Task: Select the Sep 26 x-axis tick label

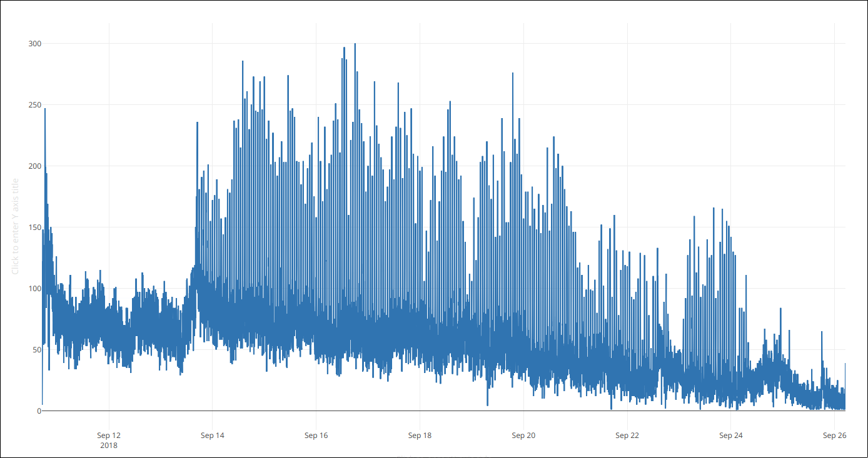Action: 834,436
